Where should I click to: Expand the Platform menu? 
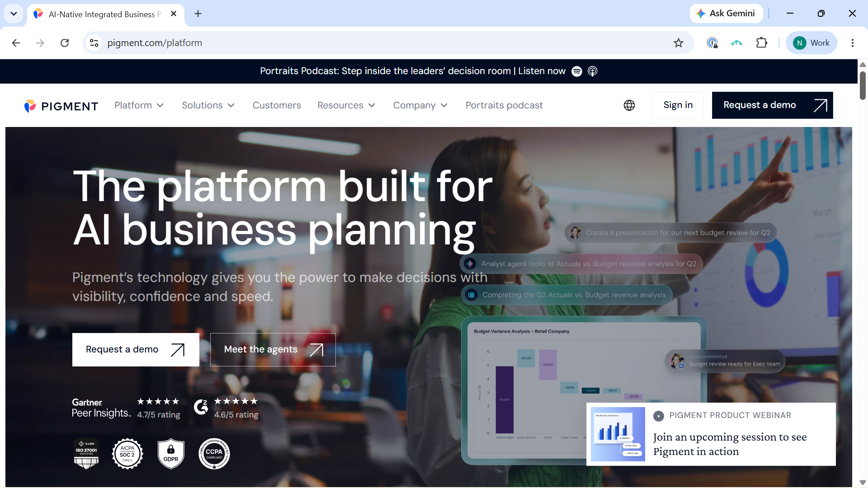coord(139,105)
